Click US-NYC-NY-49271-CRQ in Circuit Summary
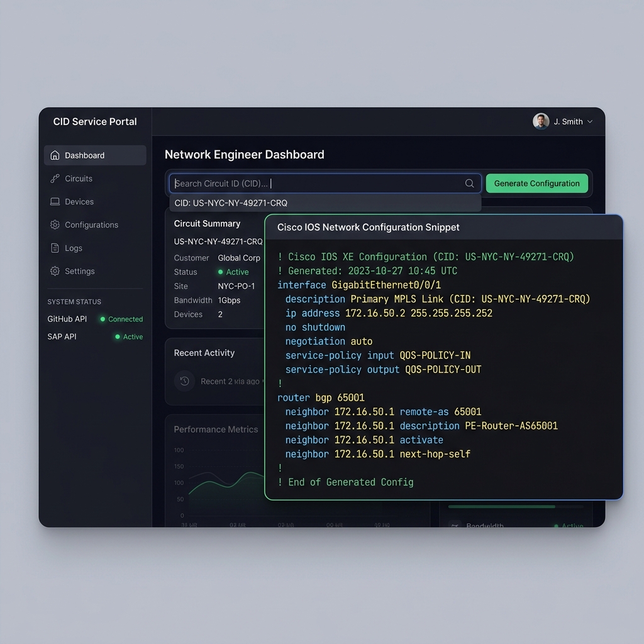Screen dimensions: 644x644 pos(218,241)
